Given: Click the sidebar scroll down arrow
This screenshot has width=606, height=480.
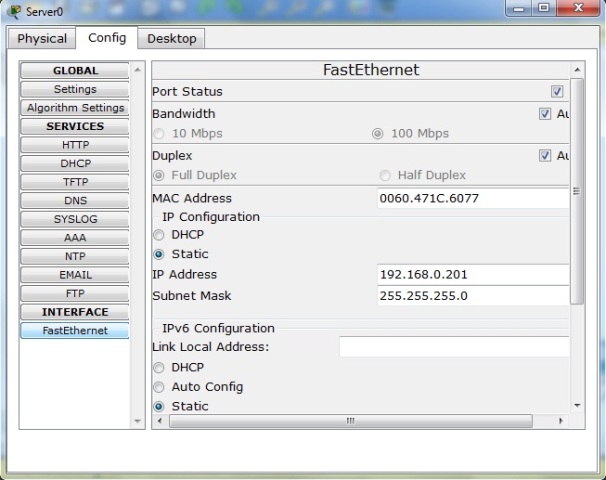Looking at the screenshot, I should pyautogui.click(x=138, y=422).
